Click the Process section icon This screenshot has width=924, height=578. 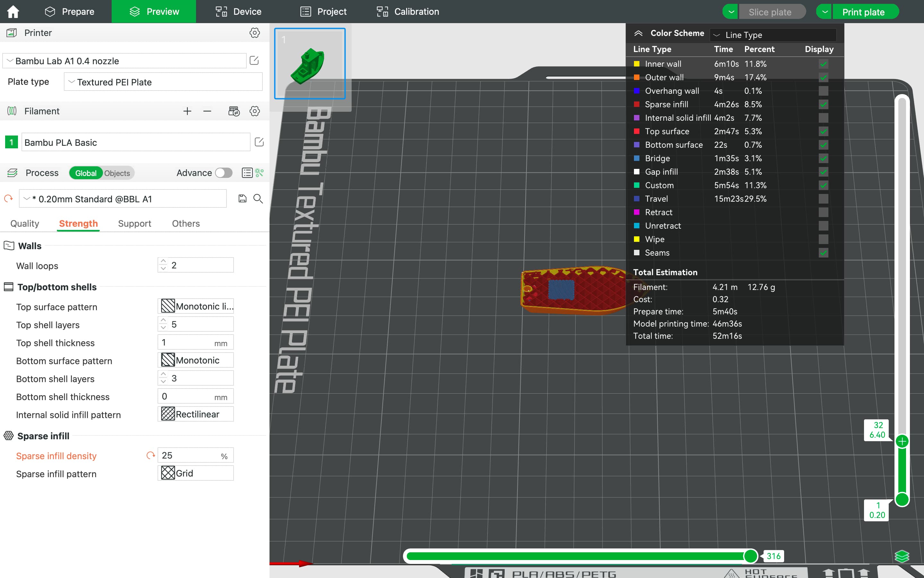[12, 173]
